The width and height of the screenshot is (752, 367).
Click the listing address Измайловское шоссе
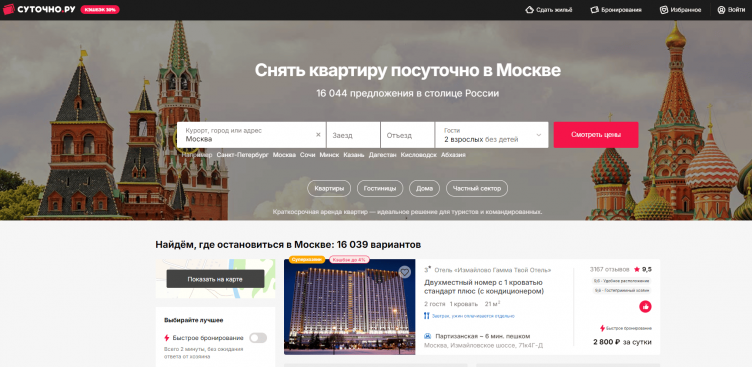tap(483, 345)
